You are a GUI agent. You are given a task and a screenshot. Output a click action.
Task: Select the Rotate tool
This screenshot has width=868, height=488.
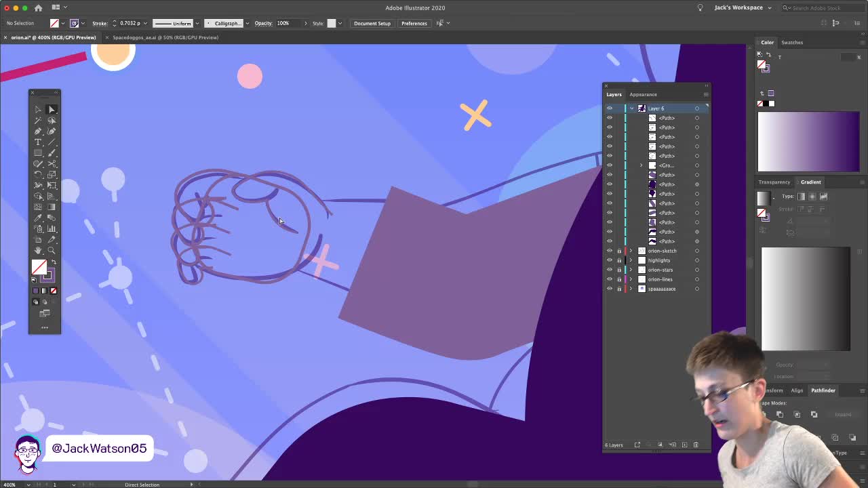click(x=38, y=175)
